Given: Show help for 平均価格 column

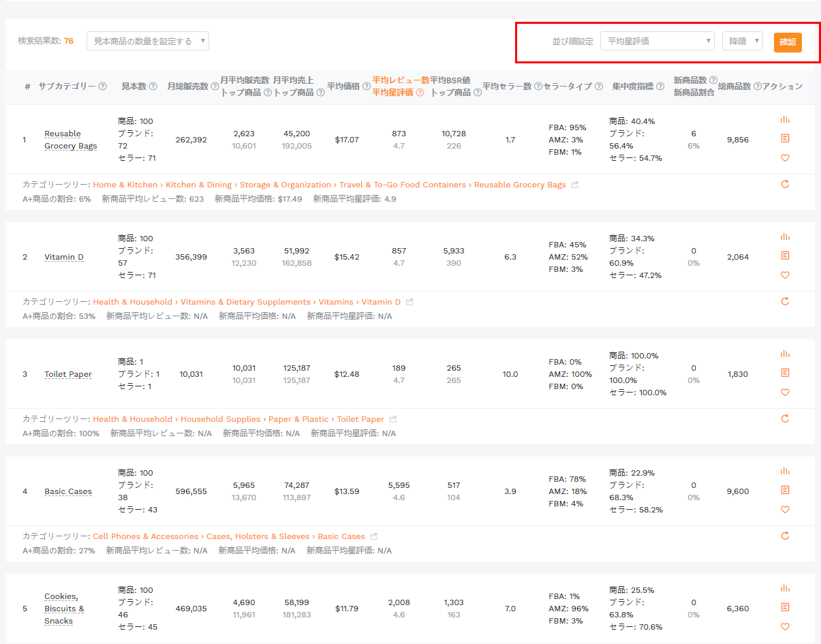Looking at the screenshot, I should [367, 87].
